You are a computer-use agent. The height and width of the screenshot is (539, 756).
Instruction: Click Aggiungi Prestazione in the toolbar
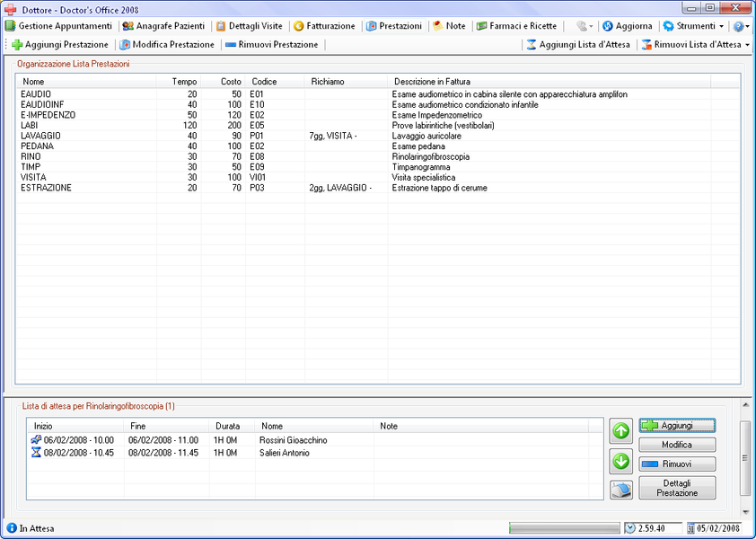60,45
